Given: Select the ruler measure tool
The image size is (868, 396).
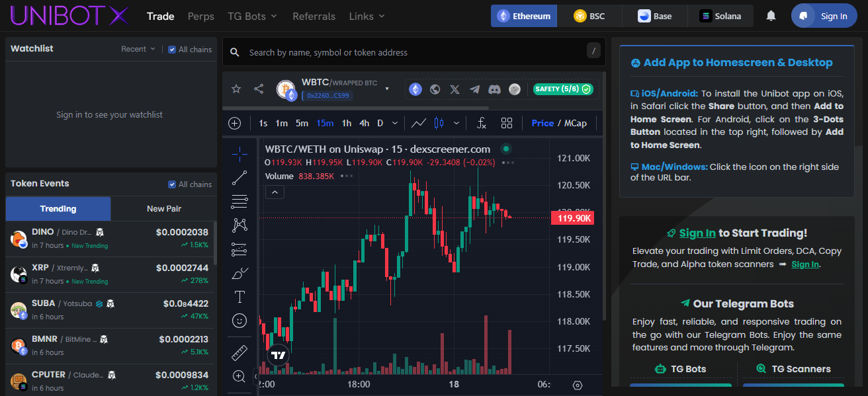Looking at the screenshot, I should [x=239, y=352].
